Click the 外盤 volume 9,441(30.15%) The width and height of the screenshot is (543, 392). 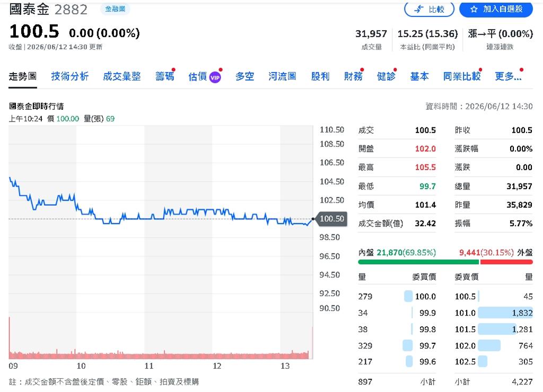pos(487,252)
